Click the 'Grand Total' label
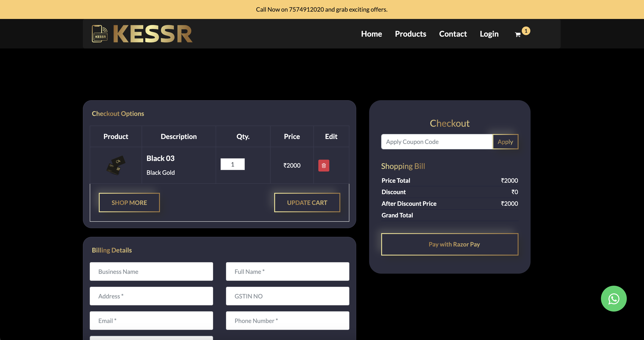The width and height of the screenshot is (644, 340). 397,215
